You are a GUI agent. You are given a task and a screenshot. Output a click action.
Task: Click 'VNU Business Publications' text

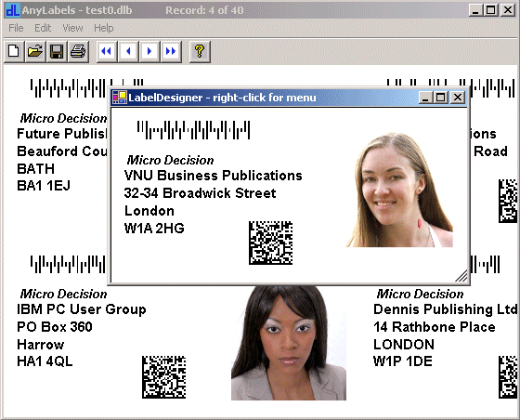point(213,176)
